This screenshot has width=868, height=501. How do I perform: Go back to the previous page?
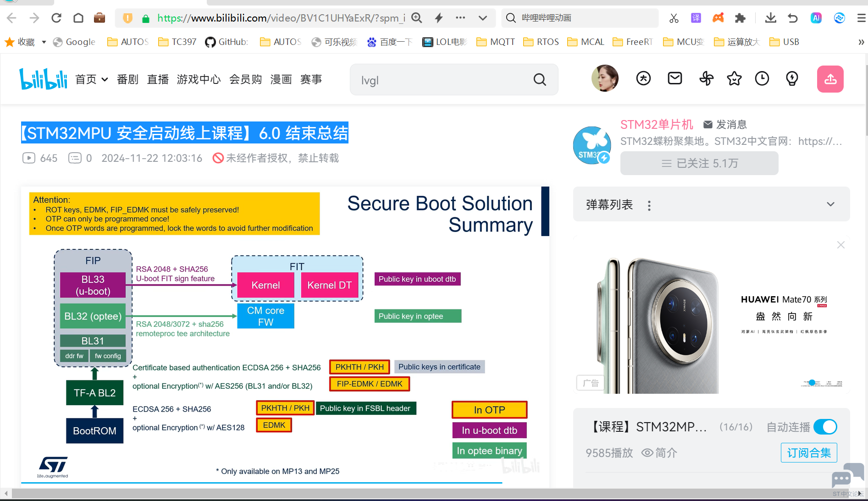pos(12,18)
